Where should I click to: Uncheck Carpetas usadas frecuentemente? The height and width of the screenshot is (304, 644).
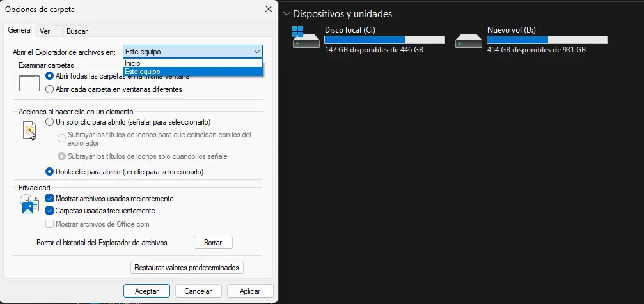tap(50, 211)
